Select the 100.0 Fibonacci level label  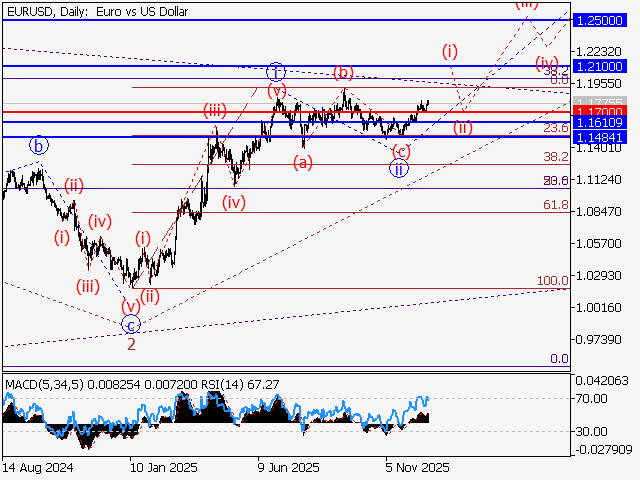(553, 281)
